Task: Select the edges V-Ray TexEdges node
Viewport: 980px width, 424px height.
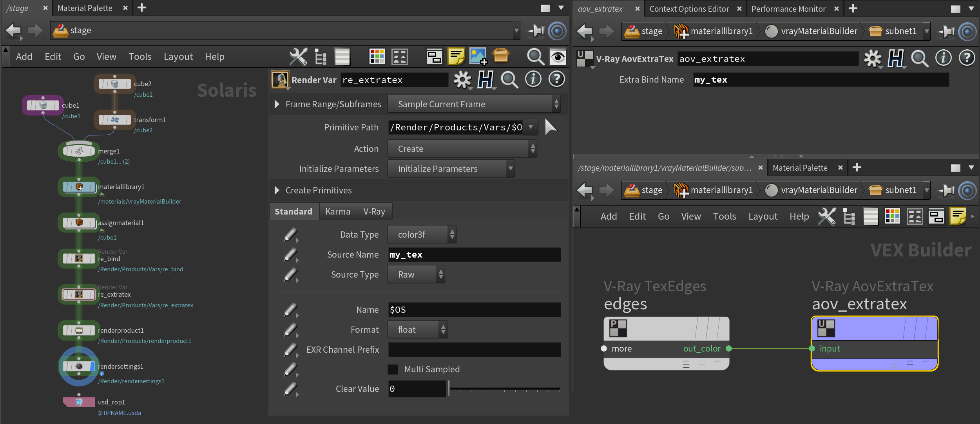Action: tap(666, 343)
